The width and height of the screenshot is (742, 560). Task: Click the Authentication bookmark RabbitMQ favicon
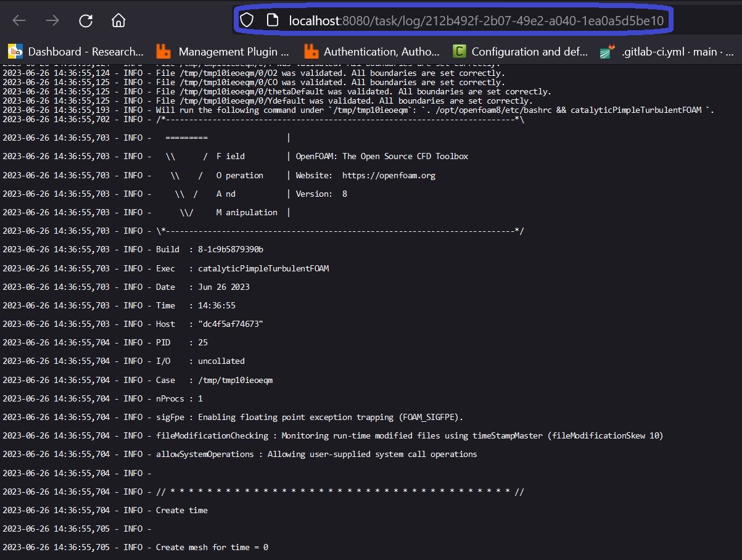coord(311,52)
